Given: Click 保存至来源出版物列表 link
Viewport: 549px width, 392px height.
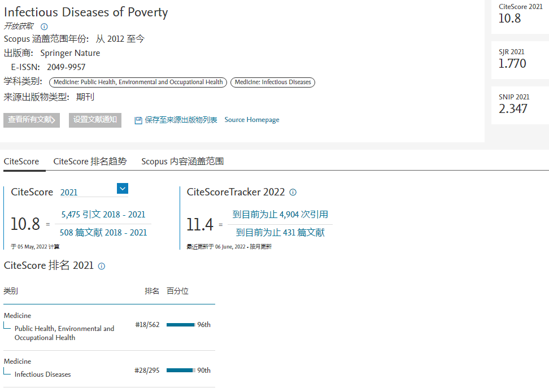Looking at the screenshot, I should click(181, 120).
